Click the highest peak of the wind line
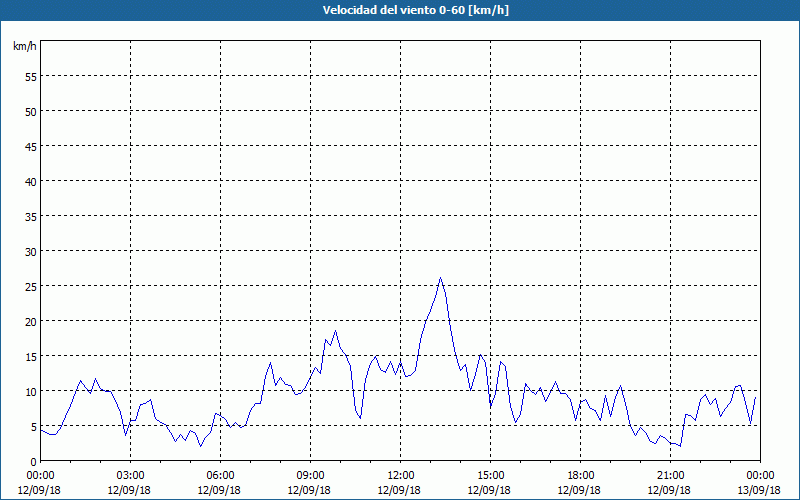Image resolution: width=800 pixels, height=500 pixels. pos(440,278)
